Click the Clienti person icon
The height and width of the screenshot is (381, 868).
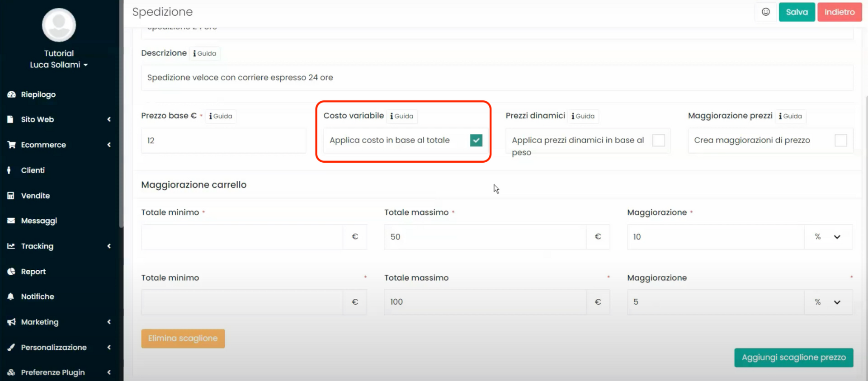tap(9, 170)
